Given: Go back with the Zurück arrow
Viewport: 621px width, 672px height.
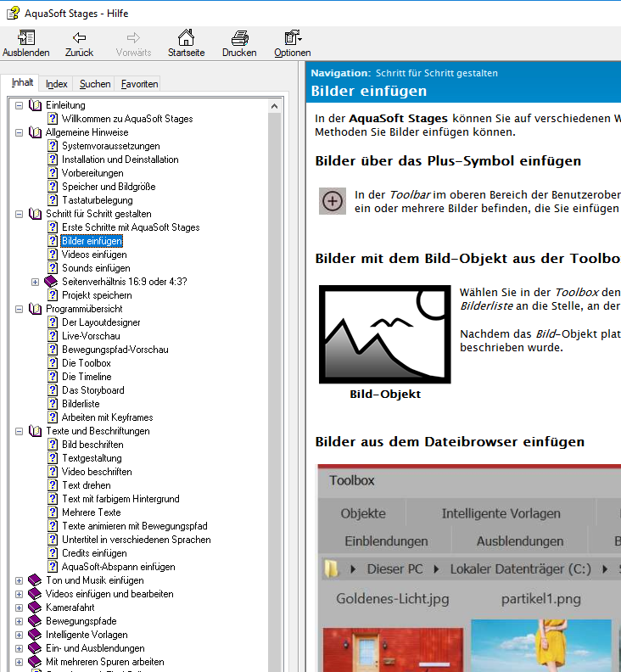Looking at the screenshot, I should [x=79, y=38].
